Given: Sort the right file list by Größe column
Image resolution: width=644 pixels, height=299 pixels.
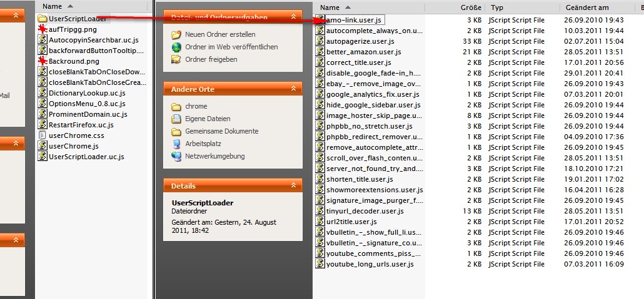Looking at the screenshot, I should tap(470, 7).
